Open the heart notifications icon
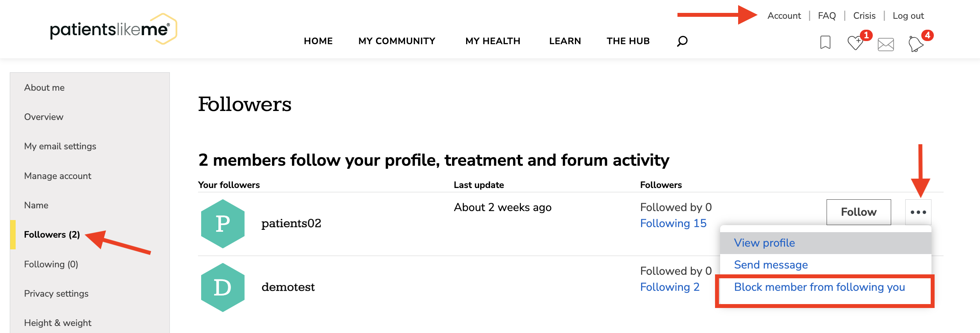980x333 pixels. pos(856,42)
